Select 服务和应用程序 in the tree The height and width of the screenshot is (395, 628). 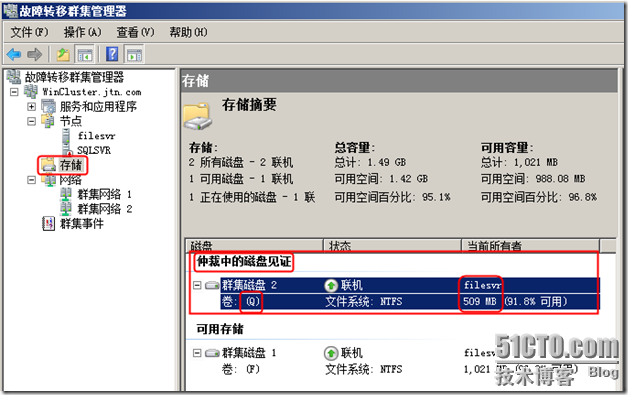[98, 107]
